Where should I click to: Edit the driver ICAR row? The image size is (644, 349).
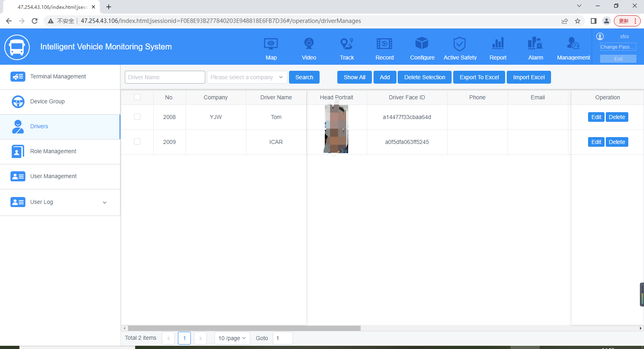pos(596,142)
